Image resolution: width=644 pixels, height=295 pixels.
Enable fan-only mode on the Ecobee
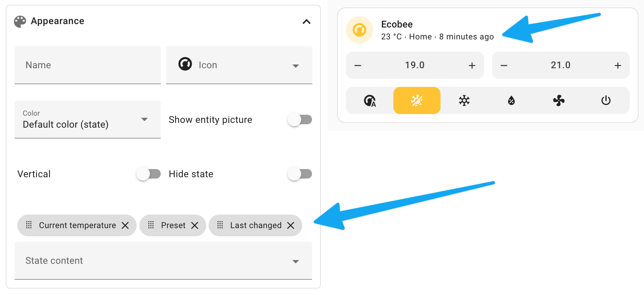click(x=559, y=100)
